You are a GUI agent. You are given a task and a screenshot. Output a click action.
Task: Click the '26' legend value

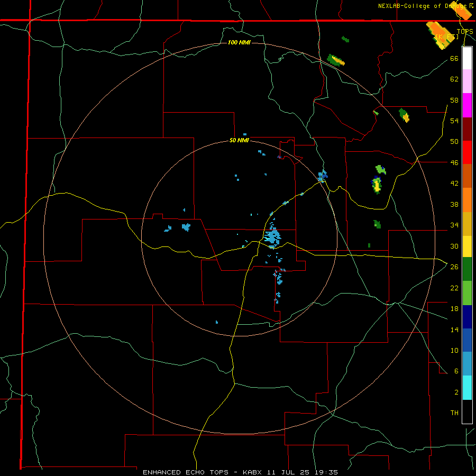coord(454,267)
